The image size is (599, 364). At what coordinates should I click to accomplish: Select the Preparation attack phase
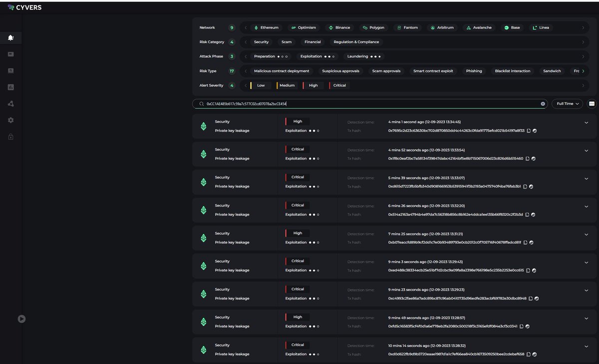tap(271, 56)
